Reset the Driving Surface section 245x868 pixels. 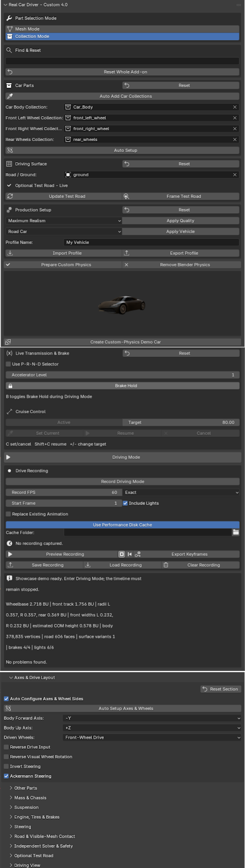181,164
